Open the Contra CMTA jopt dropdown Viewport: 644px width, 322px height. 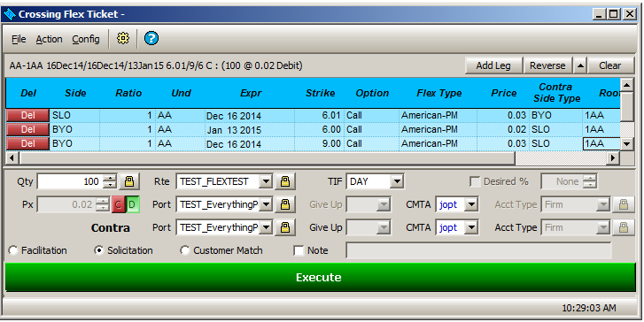tap(471, 227)
